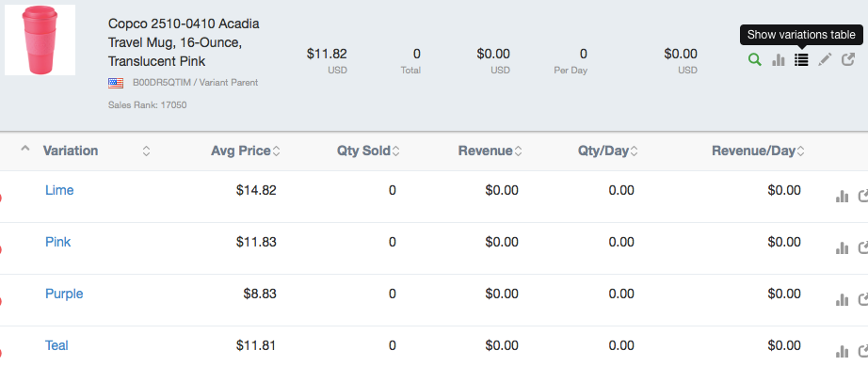Screen dimensions: 868x366
Task: Click the Sales Rank: 17050 text
Action: pyautogui.click(x=147, y=105)
